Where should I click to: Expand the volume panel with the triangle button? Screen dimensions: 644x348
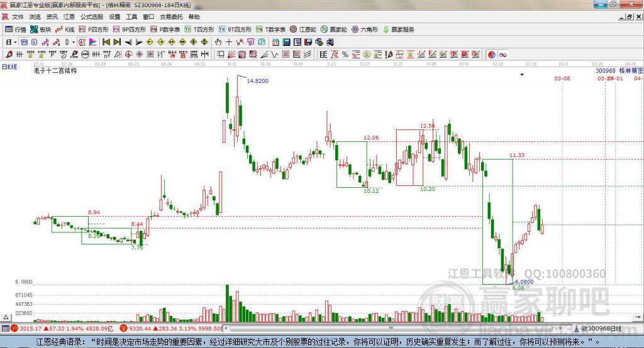click(x=6, y=317)
